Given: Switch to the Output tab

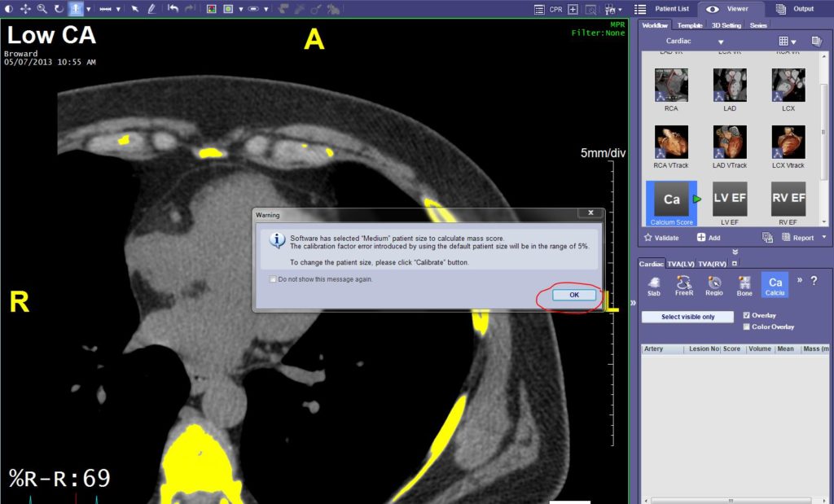Looking at the screenshot, I should tap(795, 9).
